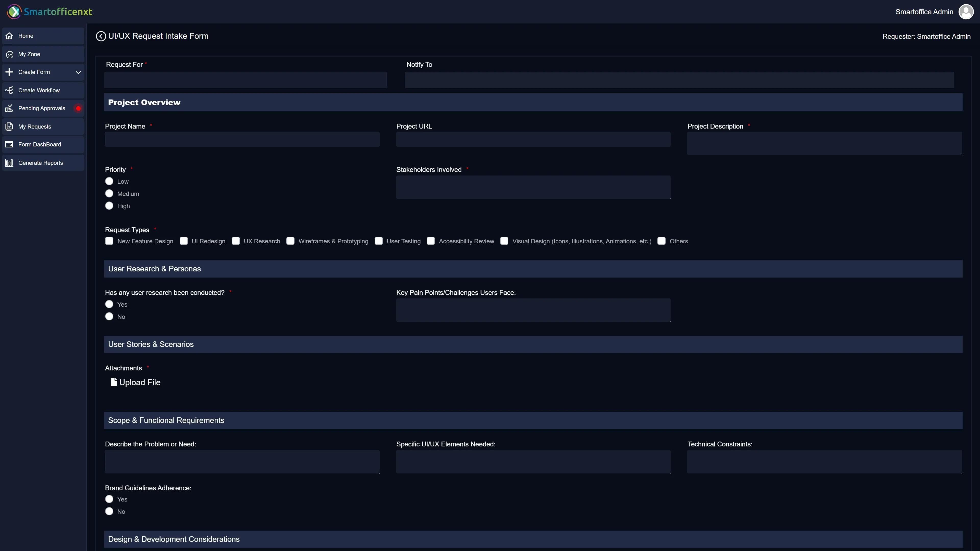This screenshot has height=551, width=980.
Task: Open the user profile avatar
Action: tap(966, 11)
